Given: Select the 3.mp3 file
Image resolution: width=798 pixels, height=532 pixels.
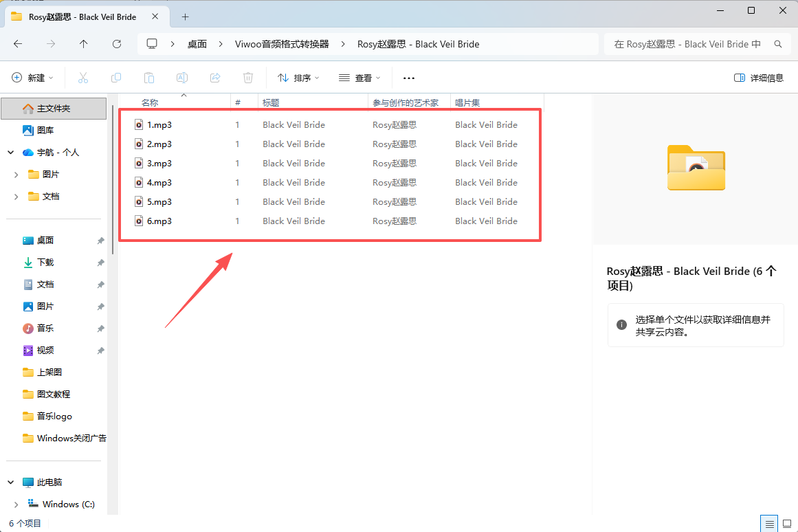Looking at the screenshot, I should click(x=159, y=164).
